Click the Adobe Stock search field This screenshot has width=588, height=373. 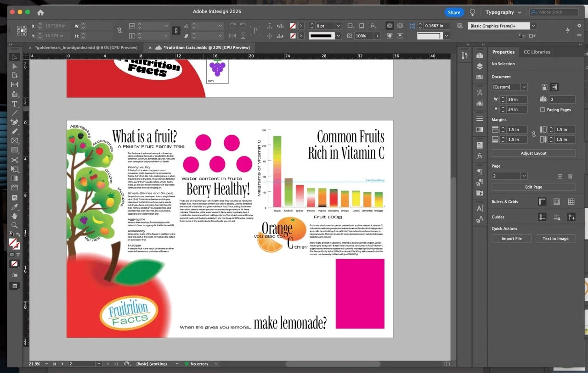click(x=554, y=12)
